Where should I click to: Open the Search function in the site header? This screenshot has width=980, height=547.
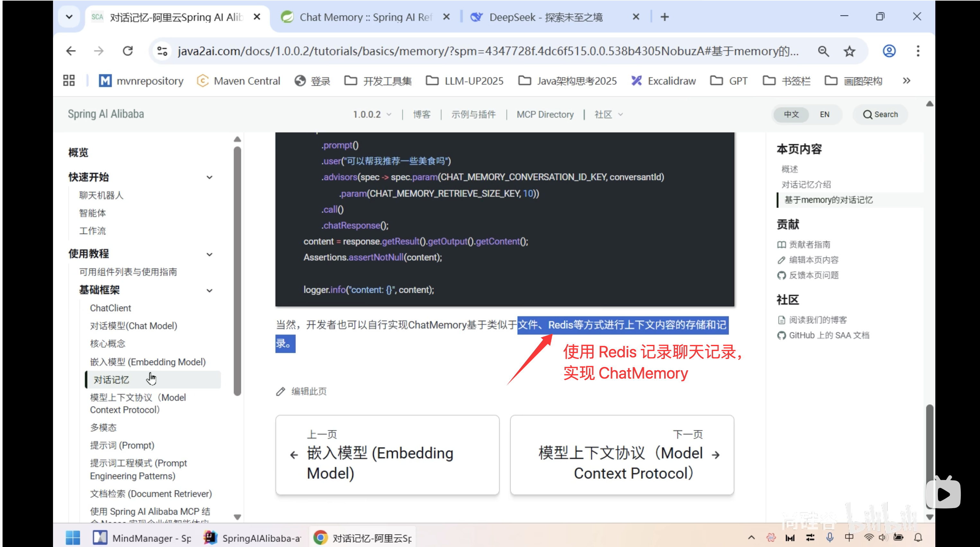point(880,114)
